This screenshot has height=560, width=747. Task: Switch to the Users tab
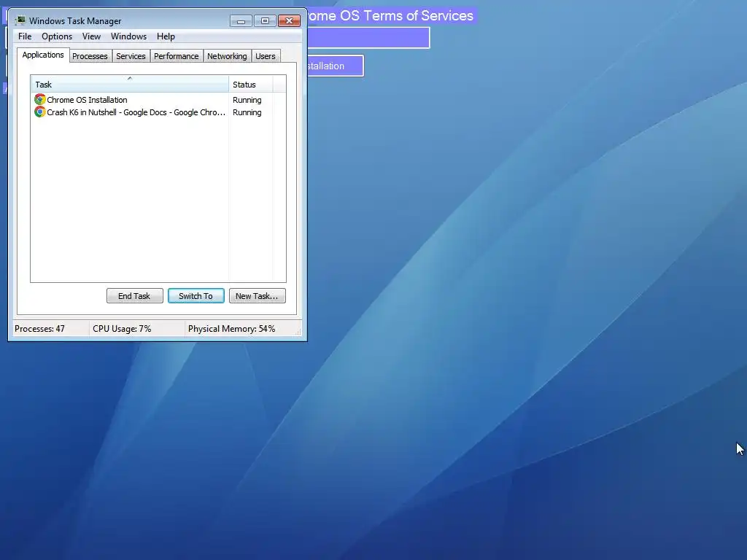(266, 56)
